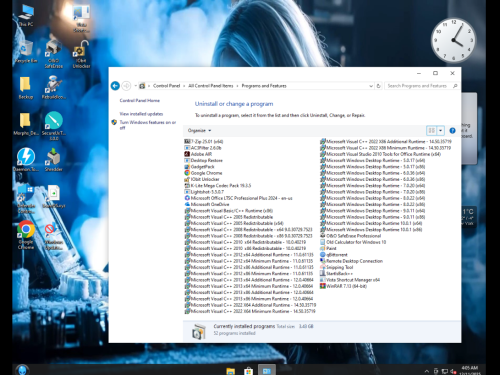Viewport: 500px width, 375px height.
Task: Click the Adobe AIR list entry
Action: [198, 154]
